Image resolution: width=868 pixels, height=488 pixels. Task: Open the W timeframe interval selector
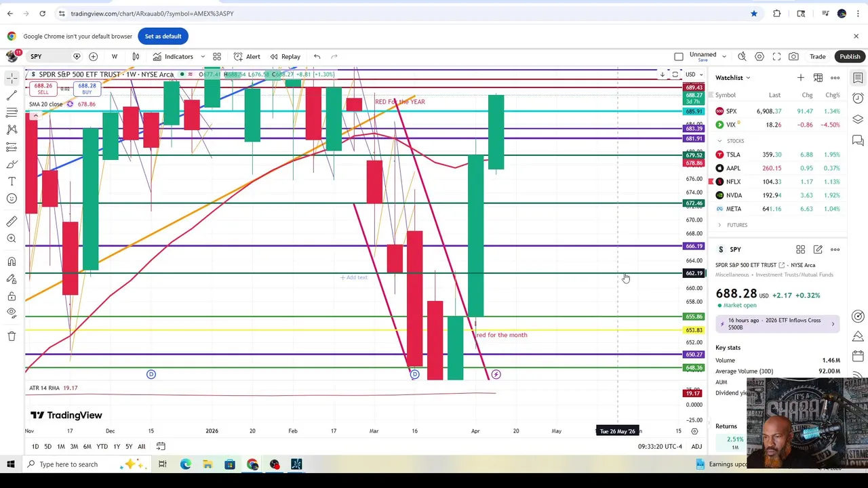coord(114,56)
